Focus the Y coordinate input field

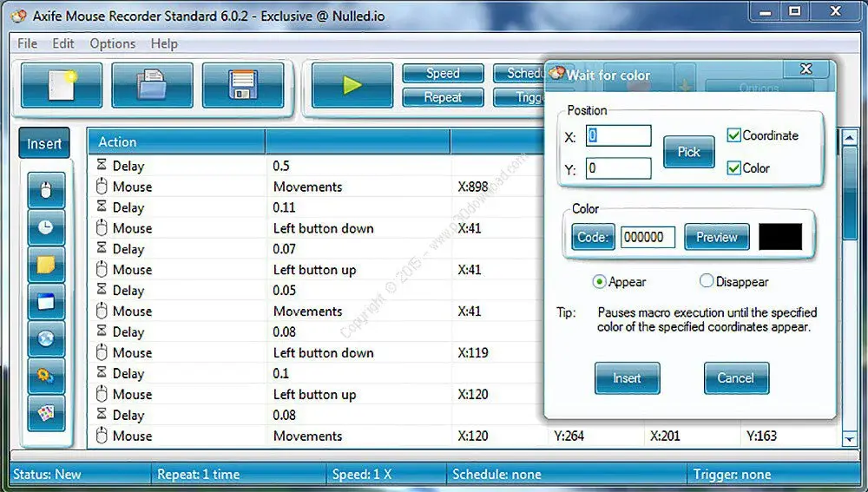pos(618,168)
